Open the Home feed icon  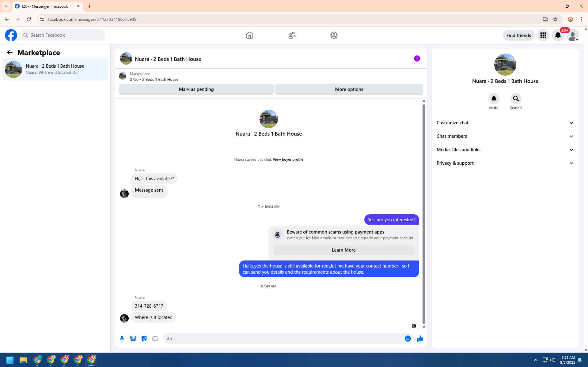pos(249,35)
